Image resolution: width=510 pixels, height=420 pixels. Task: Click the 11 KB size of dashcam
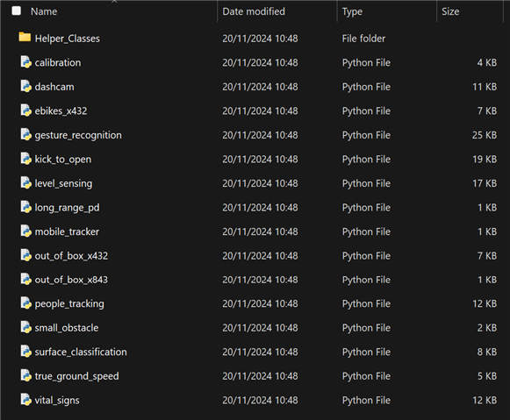(485, 87)
